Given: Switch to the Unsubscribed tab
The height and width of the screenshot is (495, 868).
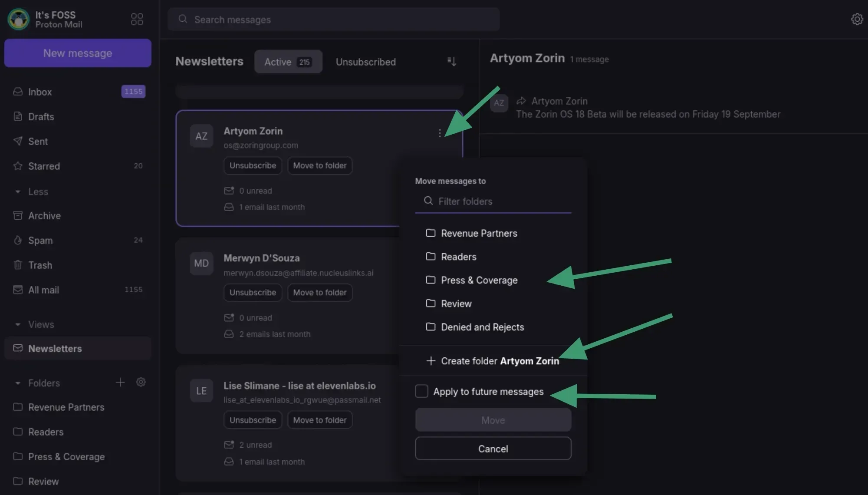Looking at the screenshot, I should coord(365,62).
